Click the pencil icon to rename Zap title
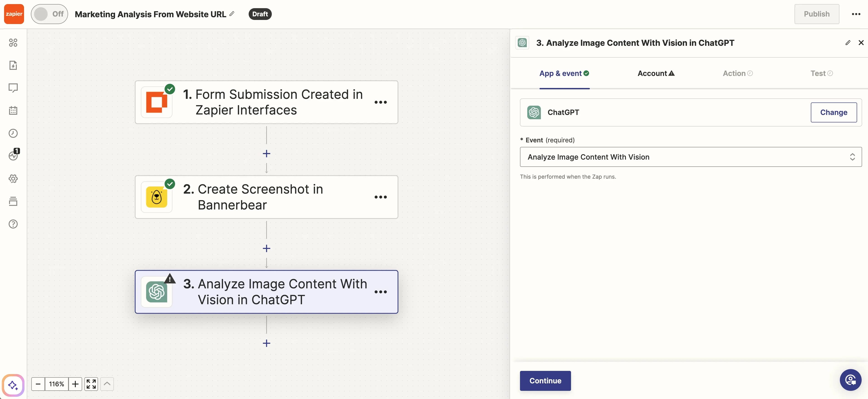The height and width of the screenshot is (399, 868). tap(232, 14)
